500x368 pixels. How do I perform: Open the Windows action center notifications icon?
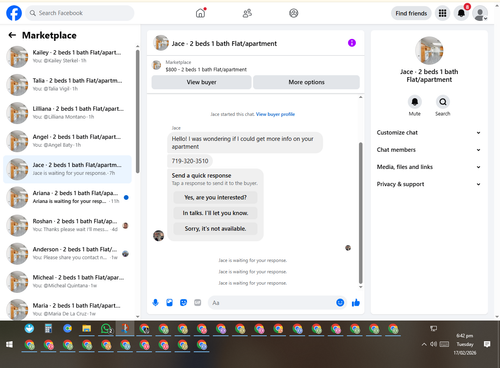point(487,344)
